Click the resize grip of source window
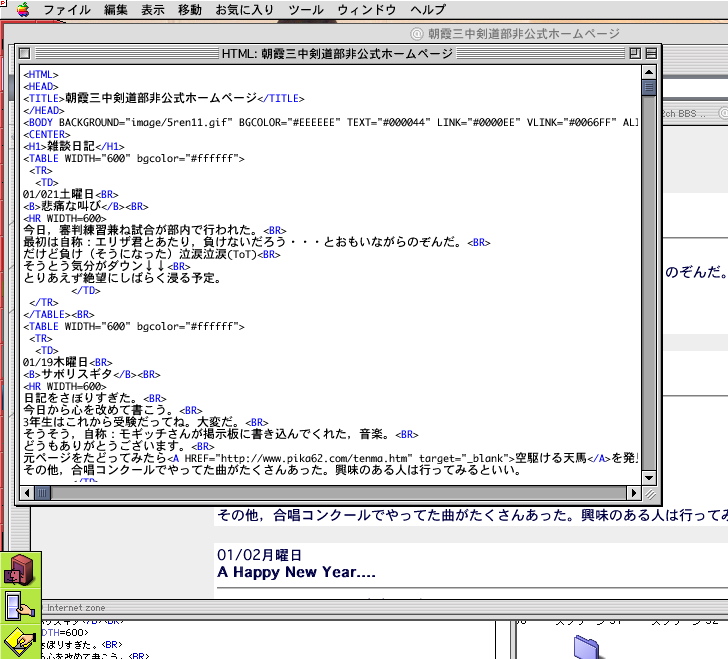Screen dimensions: 728x659 click(650, 493)
